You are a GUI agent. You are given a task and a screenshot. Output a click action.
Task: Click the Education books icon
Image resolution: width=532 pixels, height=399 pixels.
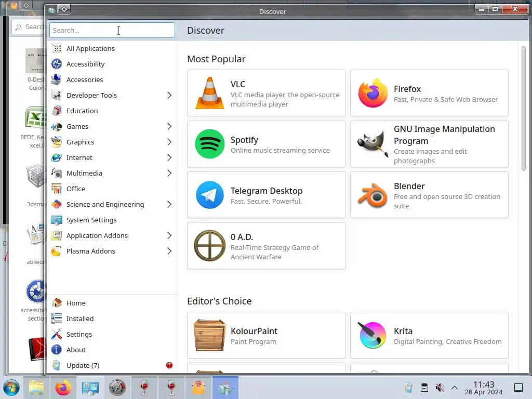pyautogui.click(x=57, y=111)
